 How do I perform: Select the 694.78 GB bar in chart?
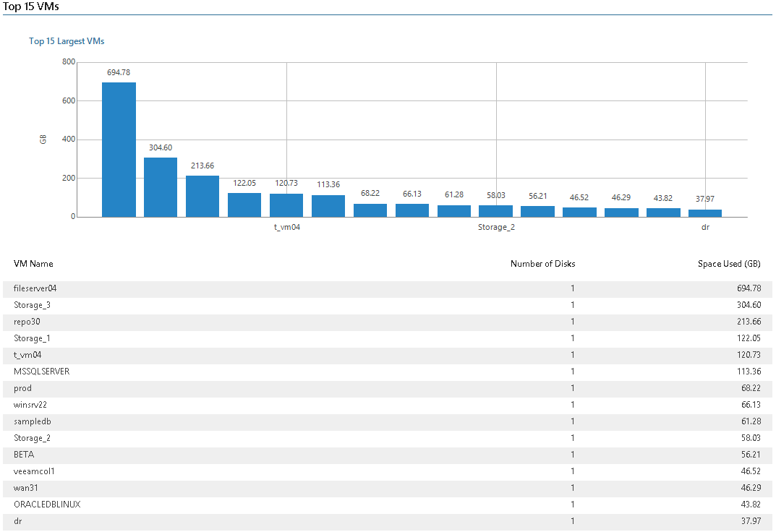[x=119, y=150]
